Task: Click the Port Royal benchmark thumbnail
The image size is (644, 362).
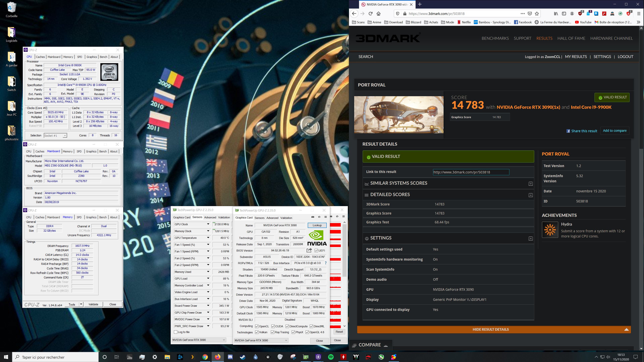Action: 399,115
